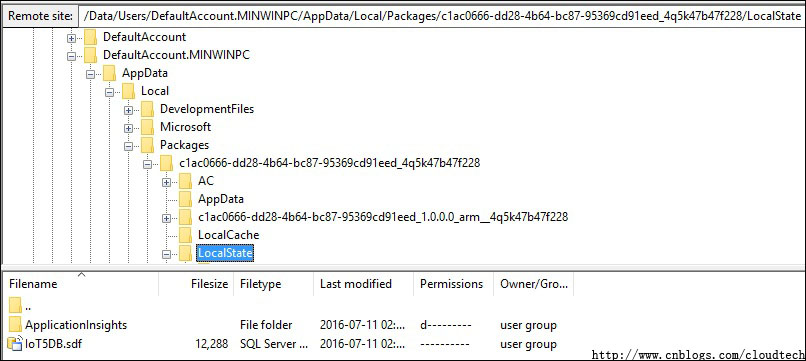Click the AppData folder icon under the package
The height and width of the screenshot is (361, 806).
[x=185, y=198]
